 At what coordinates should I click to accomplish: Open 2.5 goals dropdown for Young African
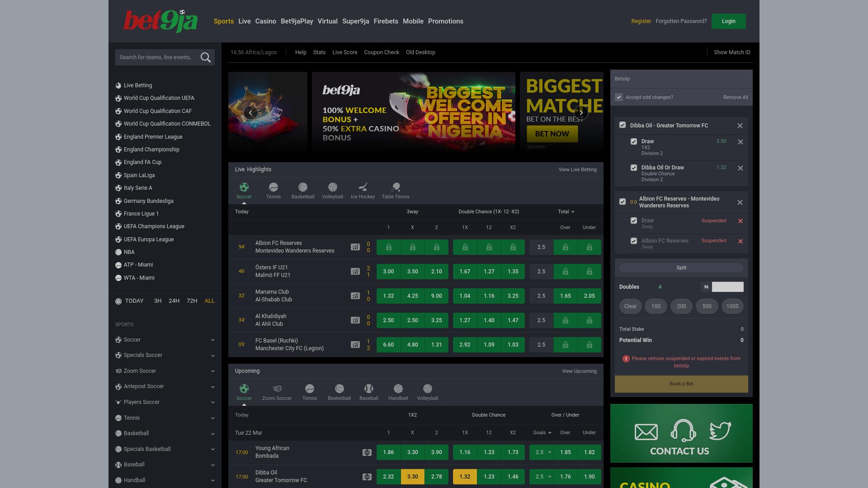(542, 452)
